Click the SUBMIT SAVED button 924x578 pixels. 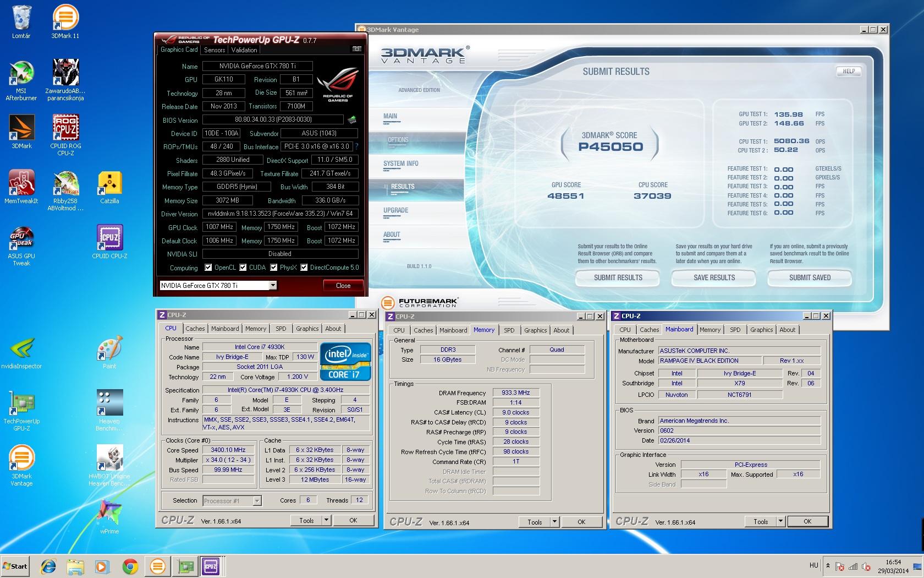pos(810,278)
